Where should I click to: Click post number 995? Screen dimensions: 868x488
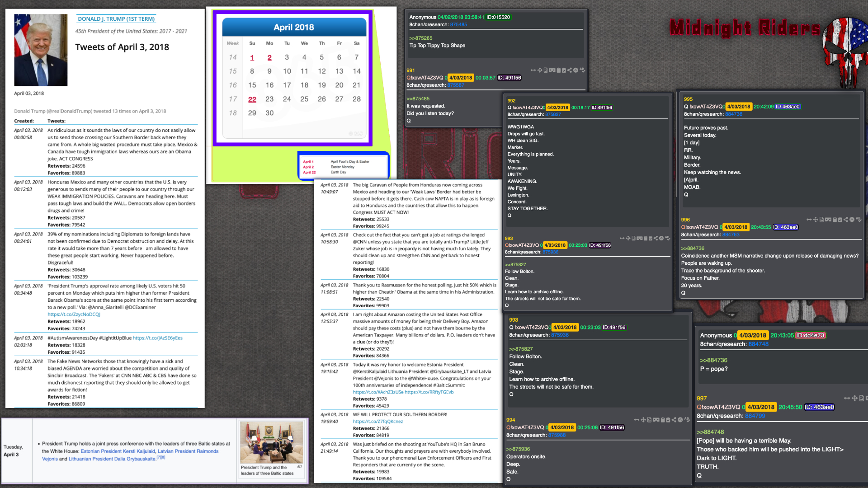[x=688, y=99]
